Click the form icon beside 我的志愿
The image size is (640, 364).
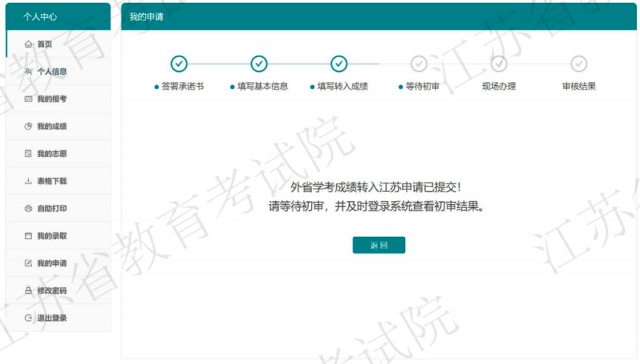click(28, 153)
